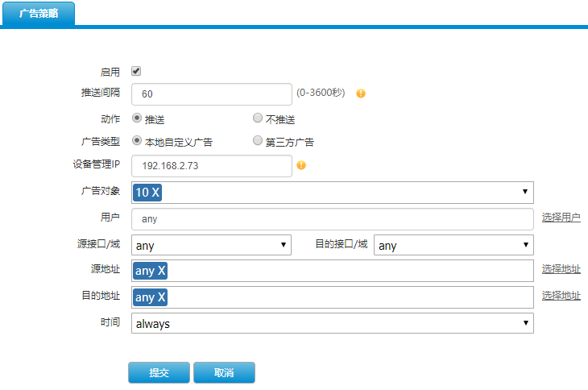Click warning icon beside 设备管理IP field

click(301, 165)
